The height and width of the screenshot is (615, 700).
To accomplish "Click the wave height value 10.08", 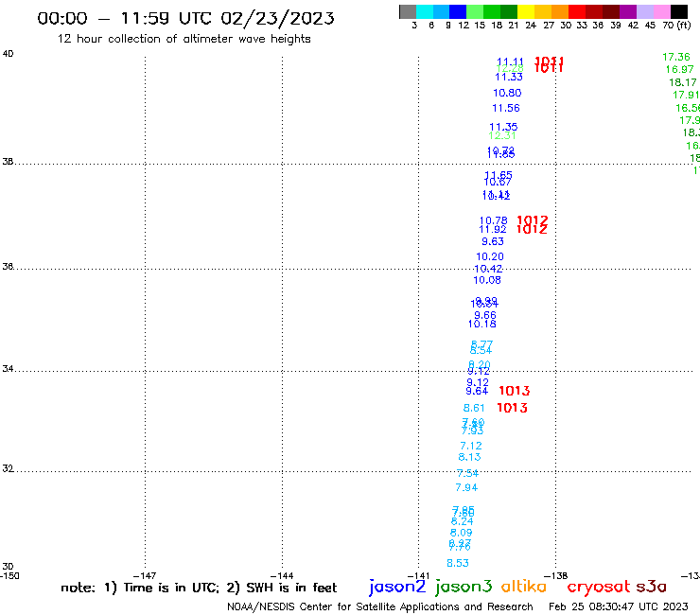I will pyautogui.click(x=487, y=280).
